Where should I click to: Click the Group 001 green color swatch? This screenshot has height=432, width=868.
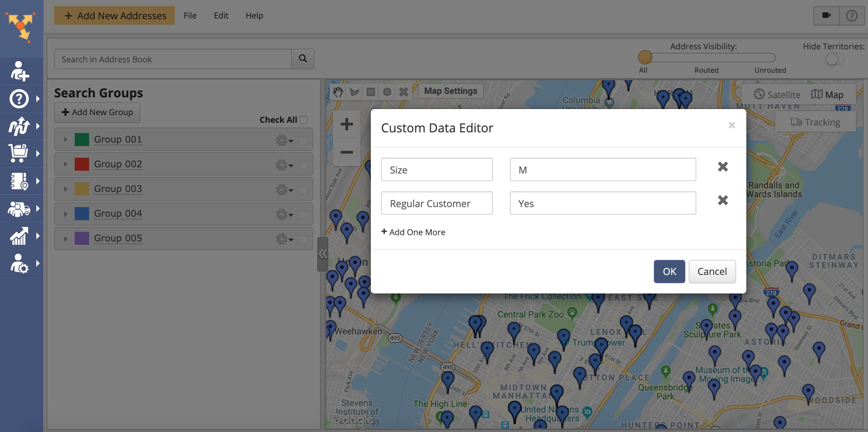pyautogui.click(x=82, y=140)
